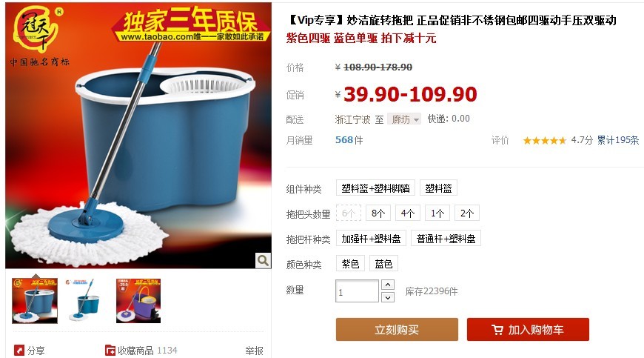The width and height of the screenshot is (644, 358).
Task: Click the five-star rating icons
Action: click(x=545, y=141)
